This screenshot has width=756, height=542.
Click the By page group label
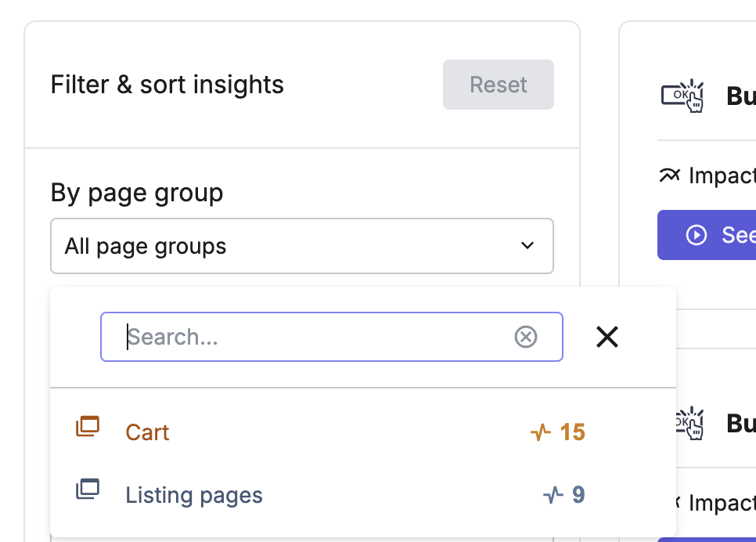point(137,193)
